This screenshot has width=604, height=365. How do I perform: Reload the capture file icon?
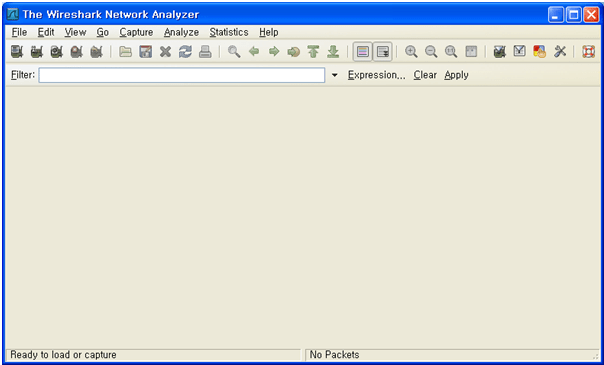185,52
